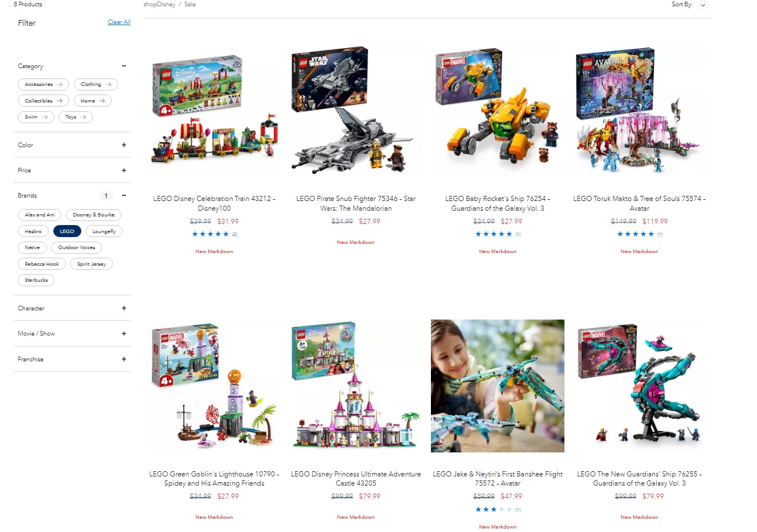Click the Clear All filters link
The image size is (757, 532).
[x=119, y=22]
